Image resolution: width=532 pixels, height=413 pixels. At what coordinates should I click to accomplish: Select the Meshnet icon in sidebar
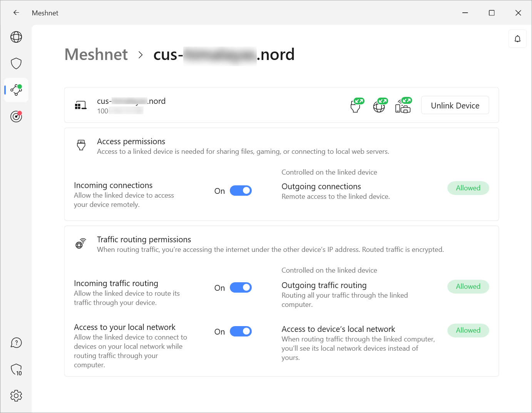16,90
